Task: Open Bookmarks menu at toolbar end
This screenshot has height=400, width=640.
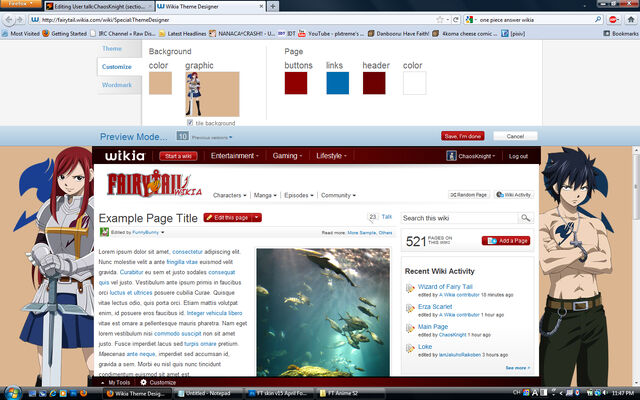Action: (x=621, y=33)
